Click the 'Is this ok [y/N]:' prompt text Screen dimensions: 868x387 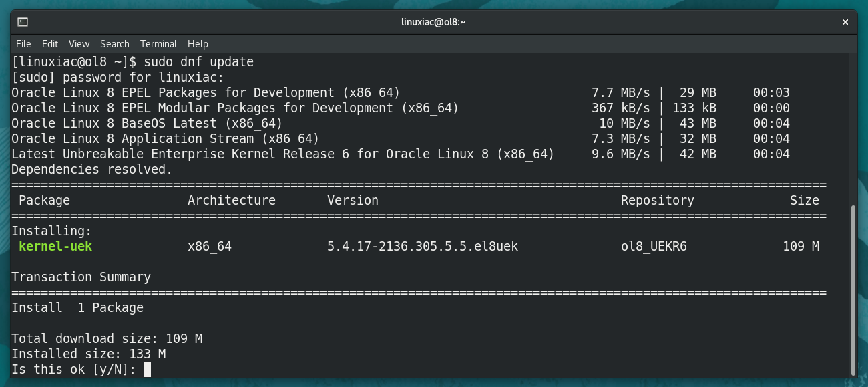[73, 370]
